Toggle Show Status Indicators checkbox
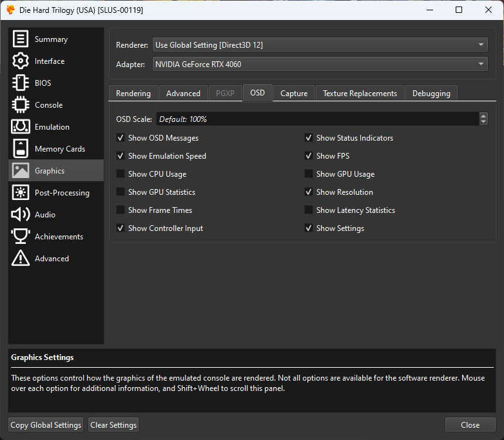Screen dimensions: 504x440 (309, 138)
